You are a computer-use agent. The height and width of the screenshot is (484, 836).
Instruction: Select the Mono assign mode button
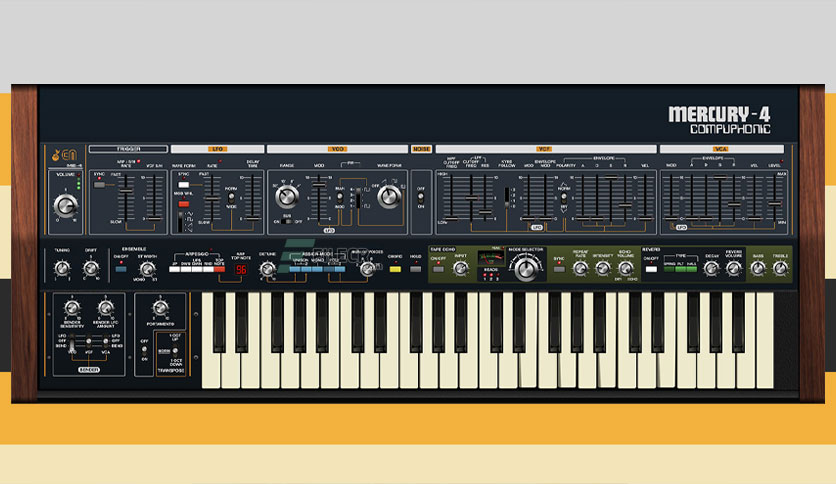(317, 269)
